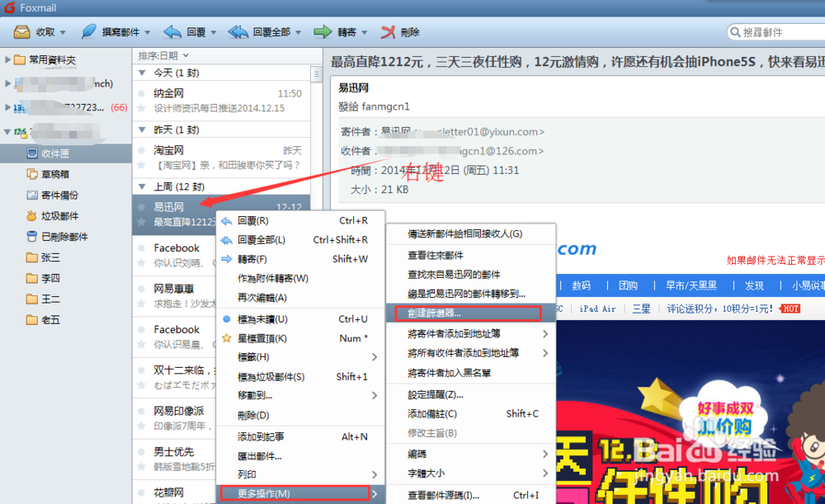
Task: Select 查看郵件源碼(I)... in submenu
Action: click(x=471, y=495)
